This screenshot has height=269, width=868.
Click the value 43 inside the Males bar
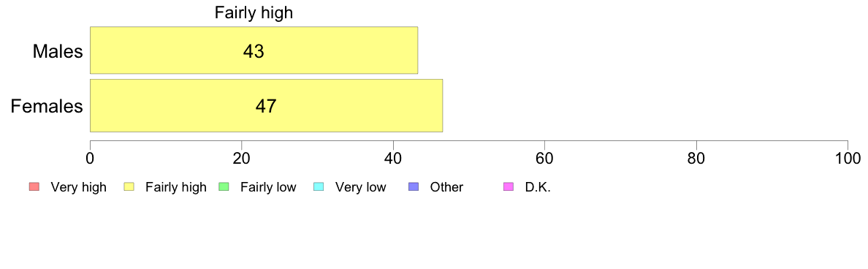(x=254, y=51)
